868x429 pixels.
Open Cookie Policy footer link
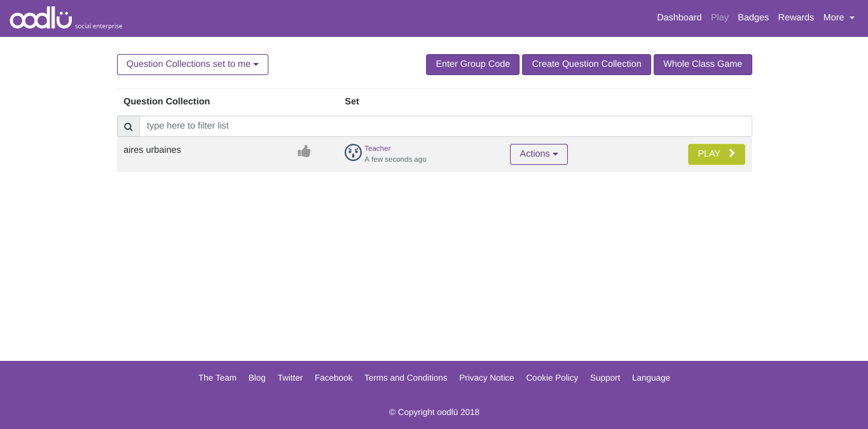(552, 378)
